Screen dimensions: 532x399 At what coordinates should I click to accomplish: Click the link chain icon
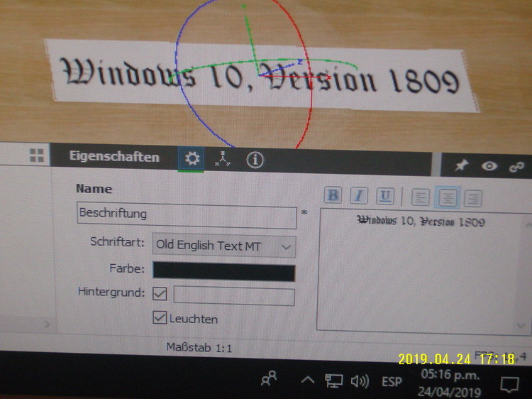click(517, 167)
